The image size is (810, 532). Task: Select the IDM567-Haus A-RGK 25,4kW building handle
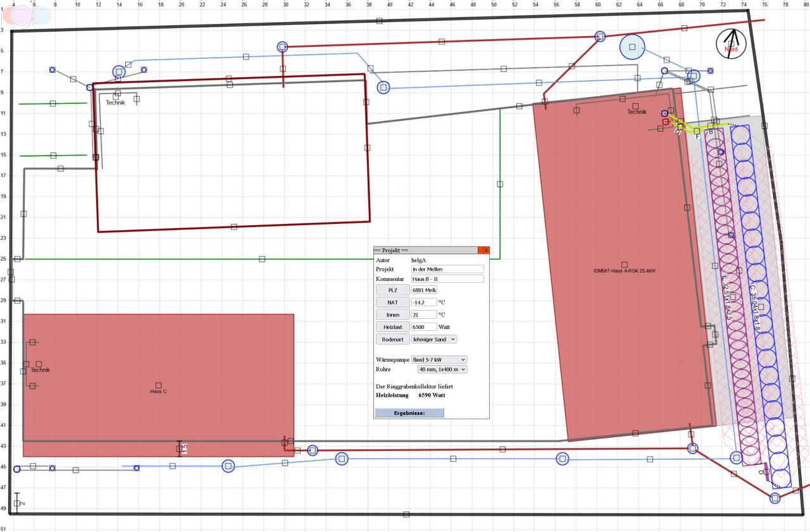(625, 264)
